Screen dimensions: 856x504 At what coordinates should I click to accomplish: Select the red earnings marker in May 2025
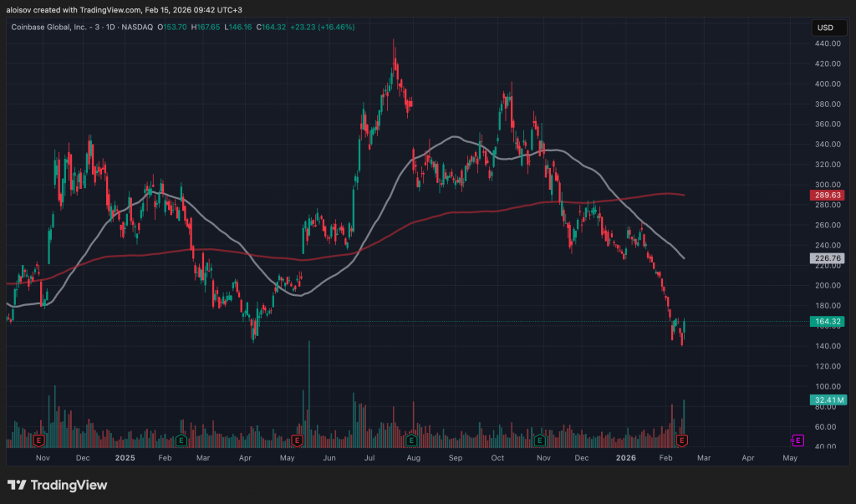click(297, 440)
